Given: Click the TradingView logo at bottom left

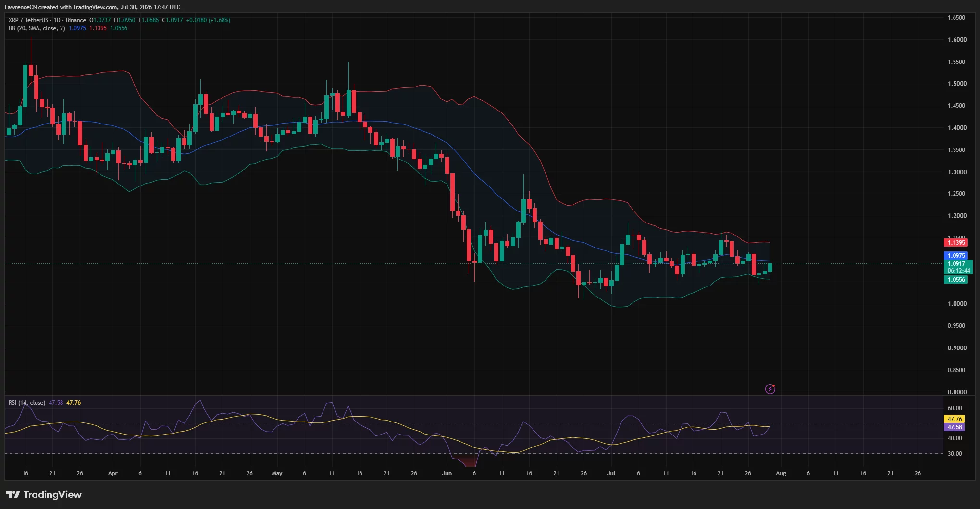Looking at the screenshot, I should (44, 495).
